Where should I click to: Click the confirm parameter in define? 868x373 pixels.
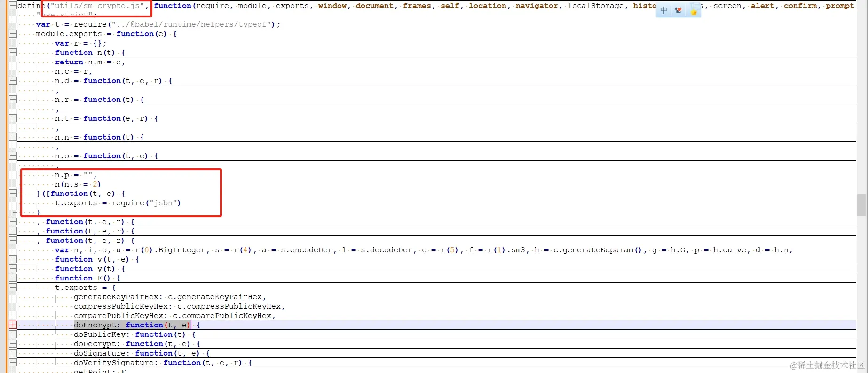[x=800, y=6]
